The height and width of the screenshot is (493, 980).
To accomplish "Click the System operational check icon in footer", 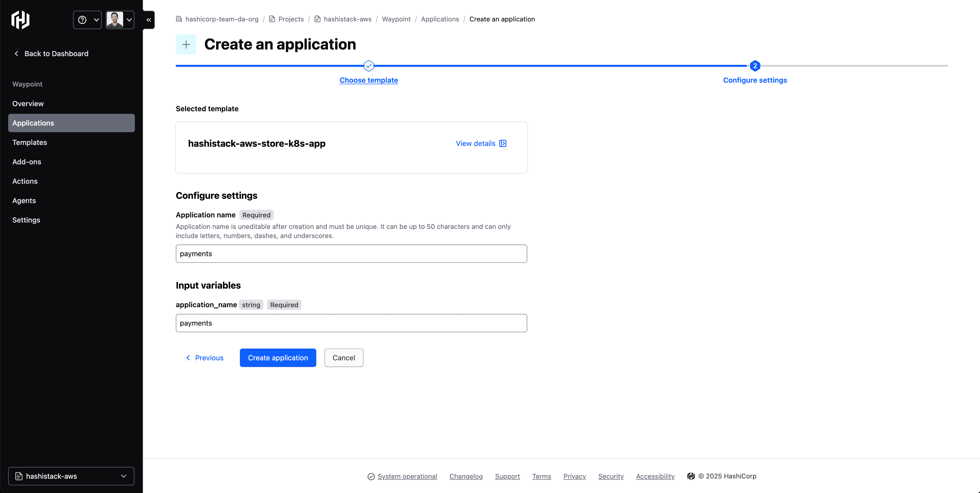I will coord(371,476).
